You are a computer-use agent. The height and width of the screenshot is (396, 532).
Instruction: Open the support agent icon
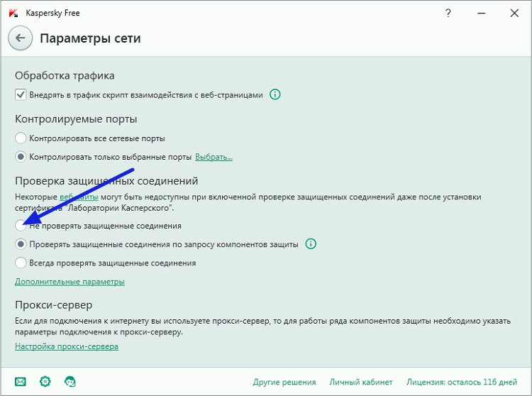pyautogui.click(x=70, y=381)
